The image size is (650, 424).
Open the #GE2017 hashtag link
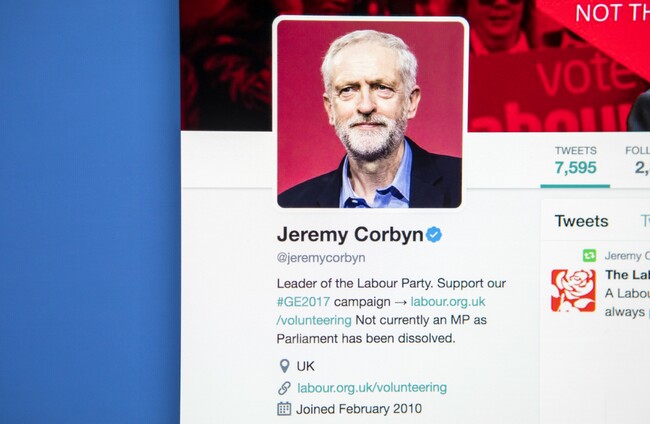(x=303, y=301)
